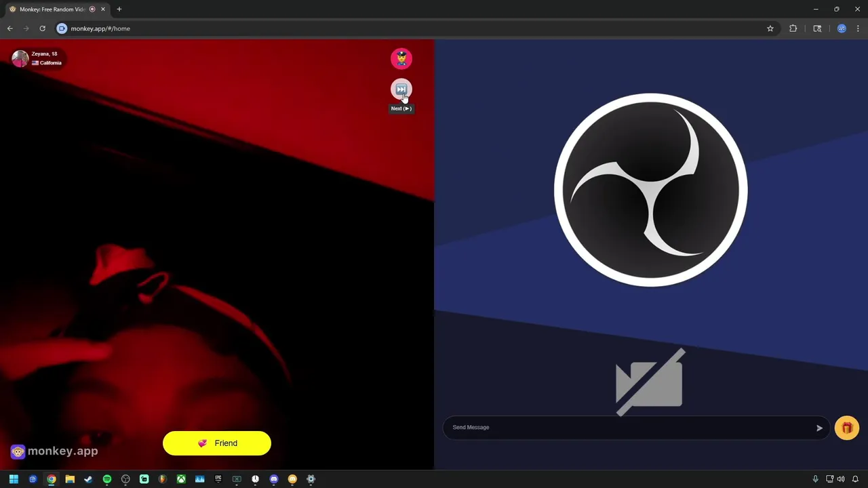
Task: Open File Explorer from the taskbar
Action: tap(70, 479)
